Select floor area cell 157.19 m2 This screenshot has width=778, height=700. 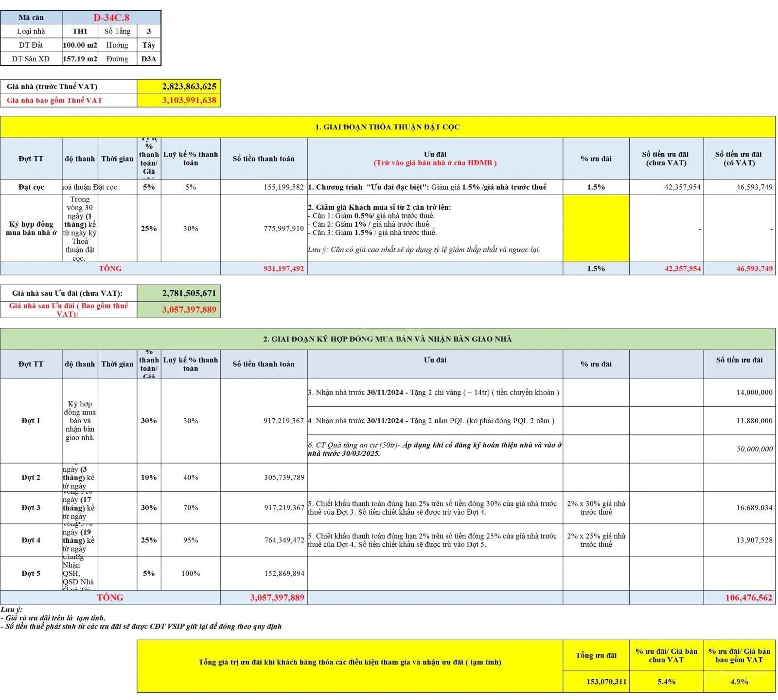tap(80, 59)
